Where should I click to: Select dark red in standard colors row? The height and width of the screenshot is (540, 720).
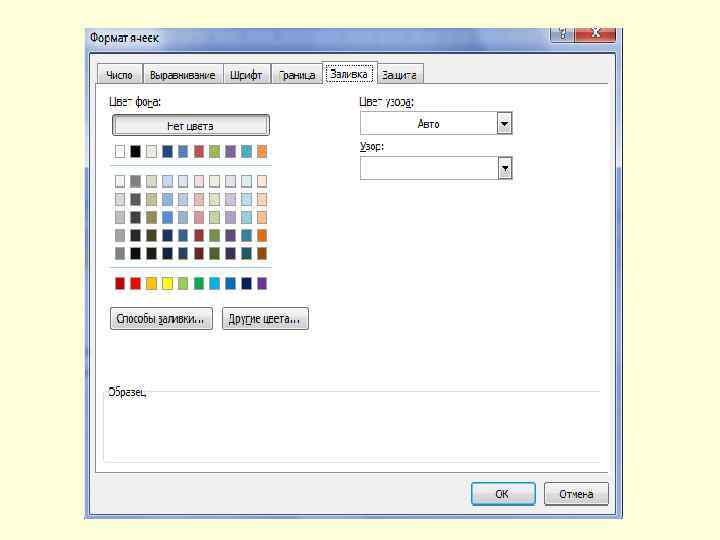120,283
